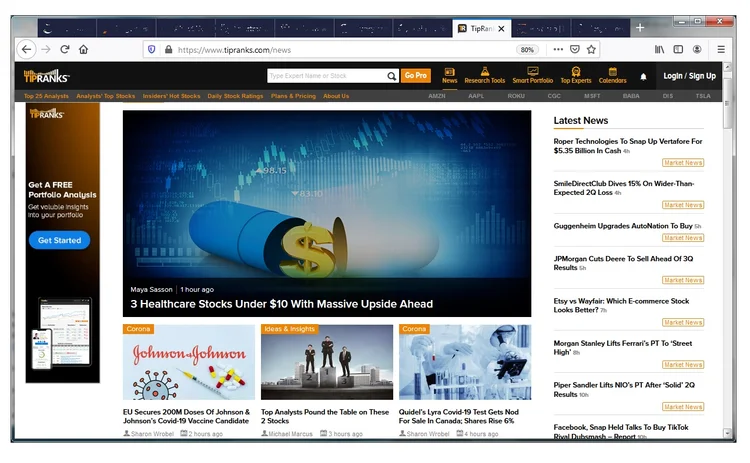Open Roper Technologies Vertafore news item
This screenshot has width=750, height=463.
[x=628, y=146]
